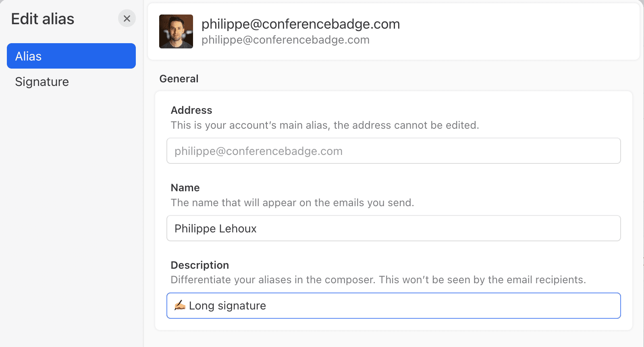Select the Alias tab in sidebar

[x=71, y=56]
